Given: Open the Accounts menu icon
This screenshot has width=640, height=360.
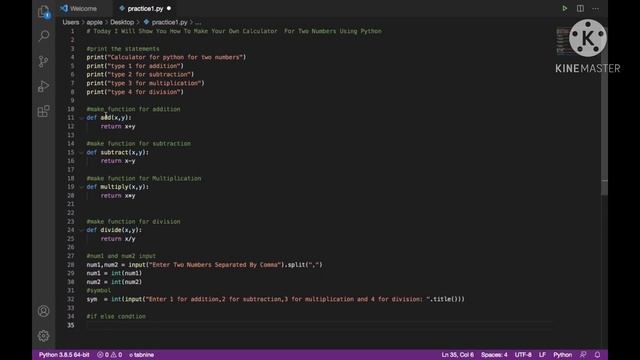Looking at the screenshot, I should (44, 311).
